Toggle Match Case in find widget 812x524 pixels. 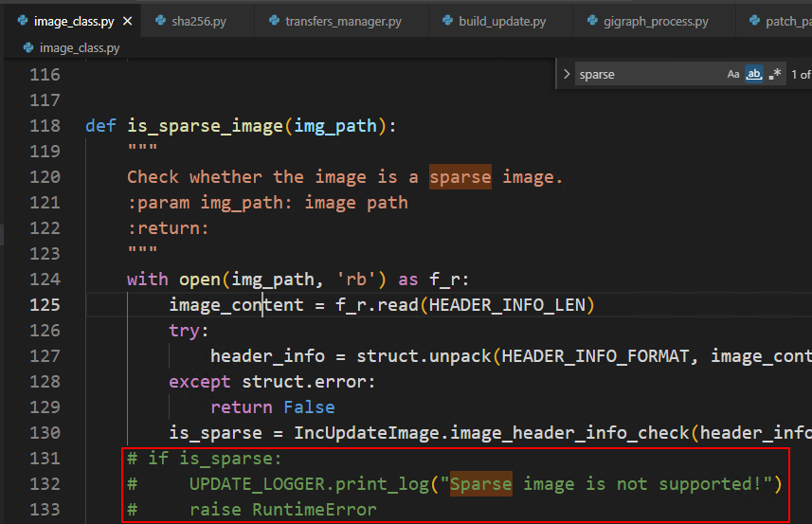(x=732, y=74)
